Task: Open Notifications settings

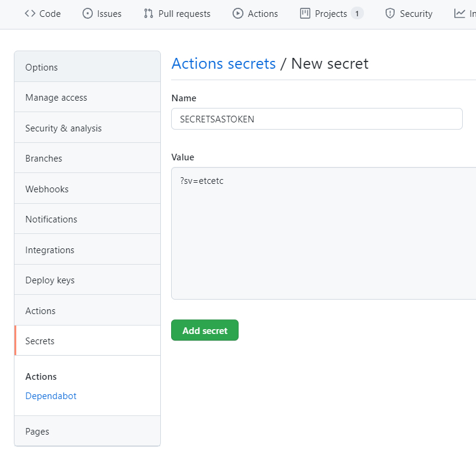Action: 87,219
